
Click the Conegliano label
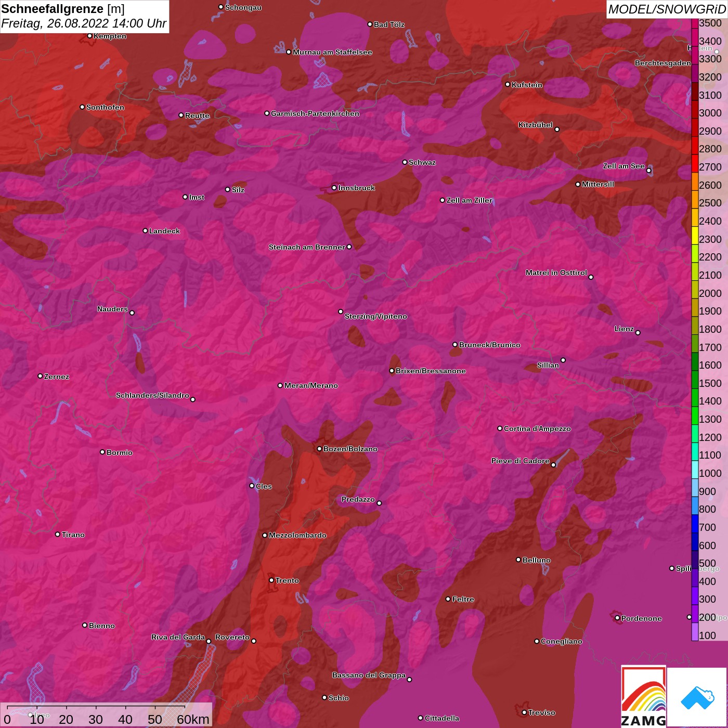[562, 641]
